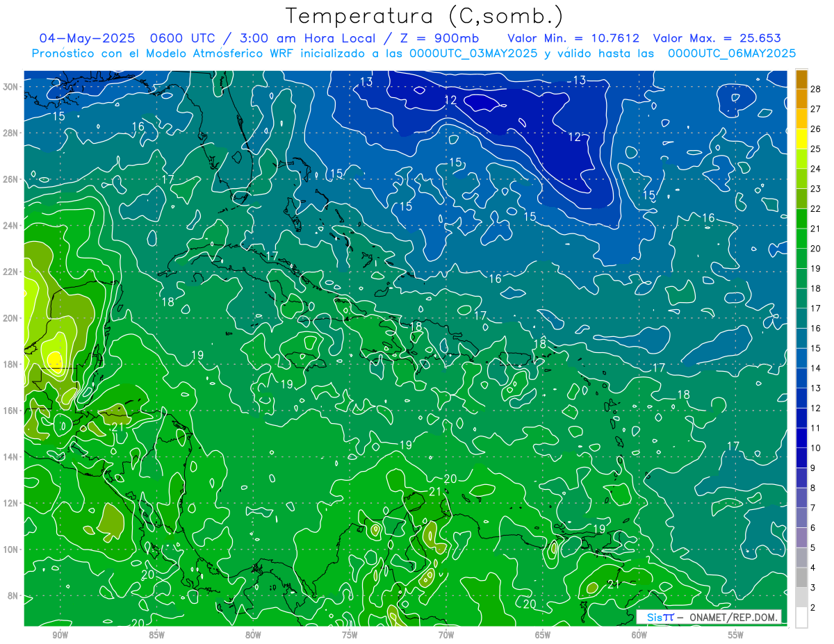
Task: Click the longitude label "90W"
Action: coord(60,635)
